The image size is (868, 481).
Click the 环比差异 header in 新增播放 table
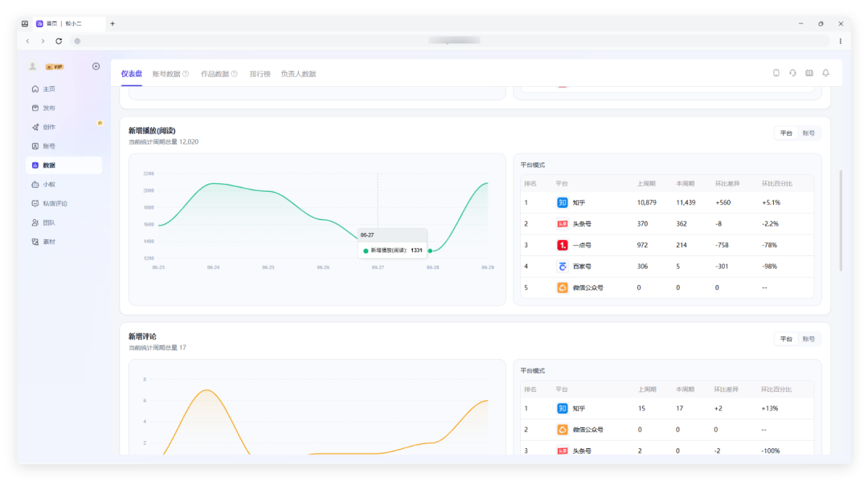[727, 184]
